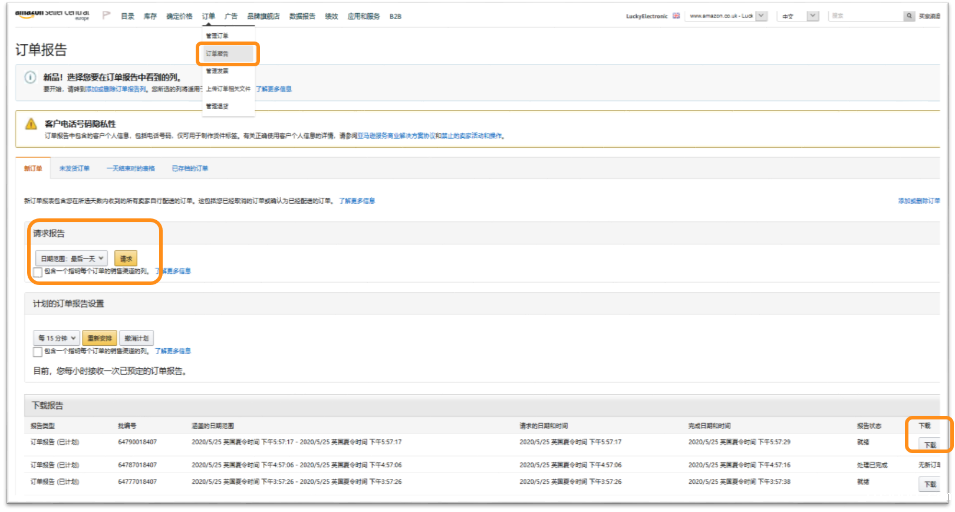Open the 中文 language selector dropdown
This screenshot has width=955, height=512.
811,17
